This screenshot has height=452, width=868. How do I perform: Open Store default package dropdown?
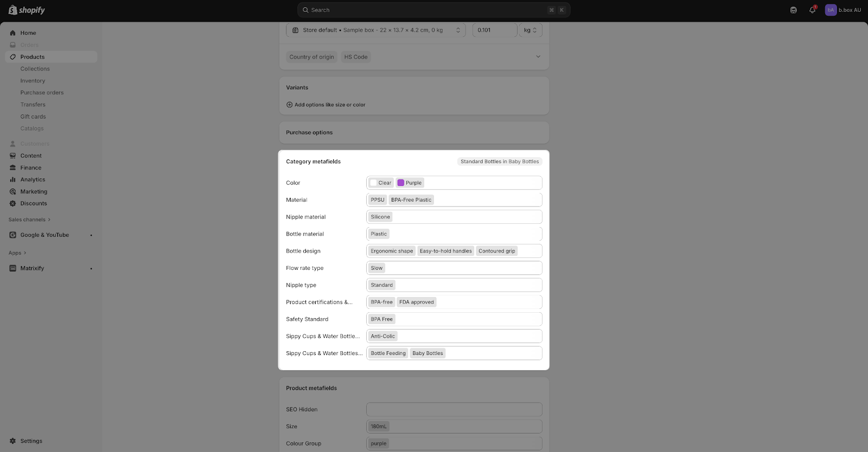(376, 30)
